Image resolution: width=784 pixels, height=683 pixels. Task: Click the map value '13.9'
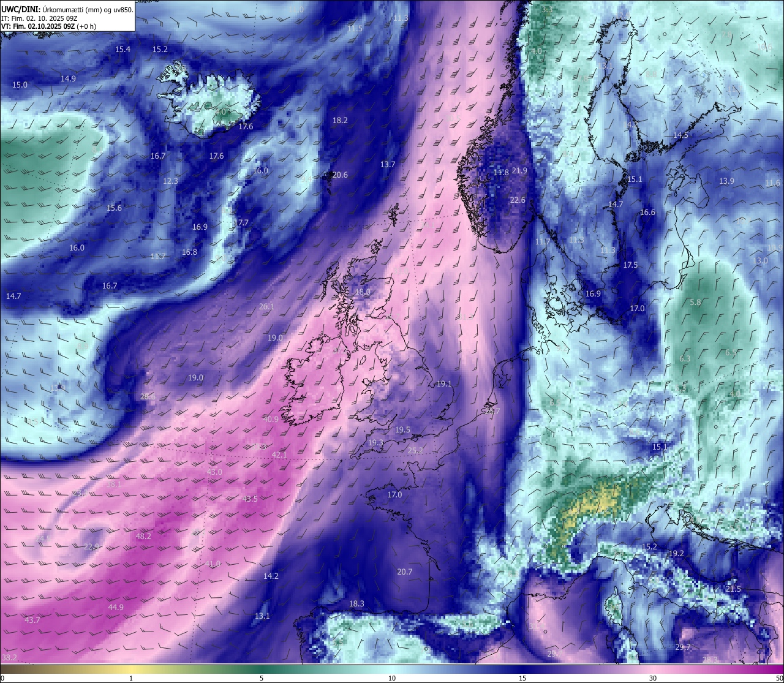click(x=726, y=181)
